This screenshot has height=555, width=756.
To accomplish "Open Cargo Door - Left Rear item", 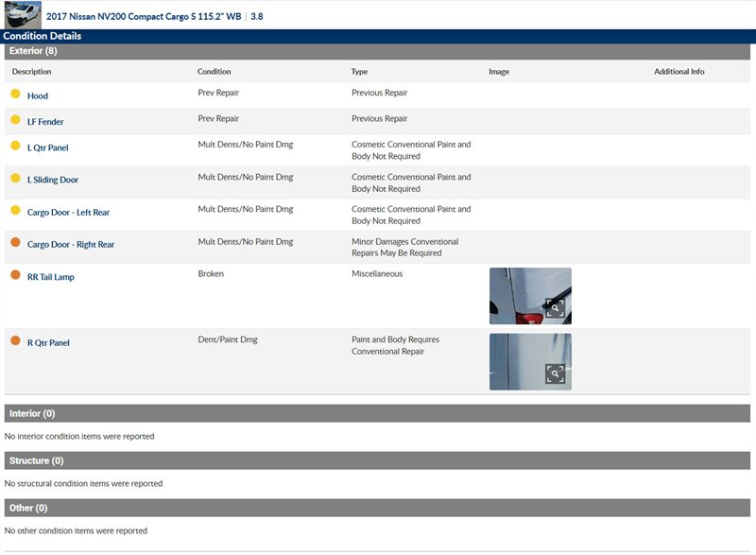I will (x=68, y=213).
